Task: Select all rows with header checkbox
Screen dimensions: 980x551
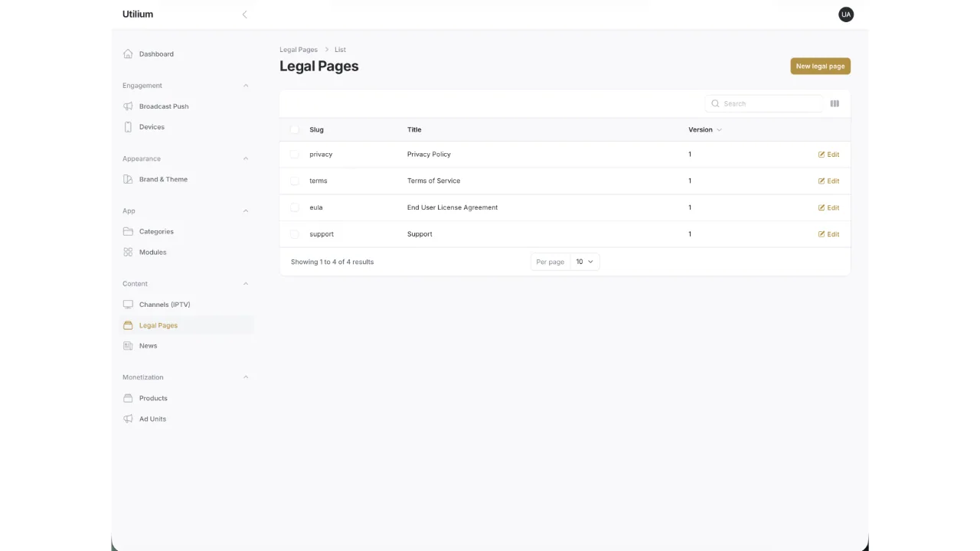Action: point(295,130)
